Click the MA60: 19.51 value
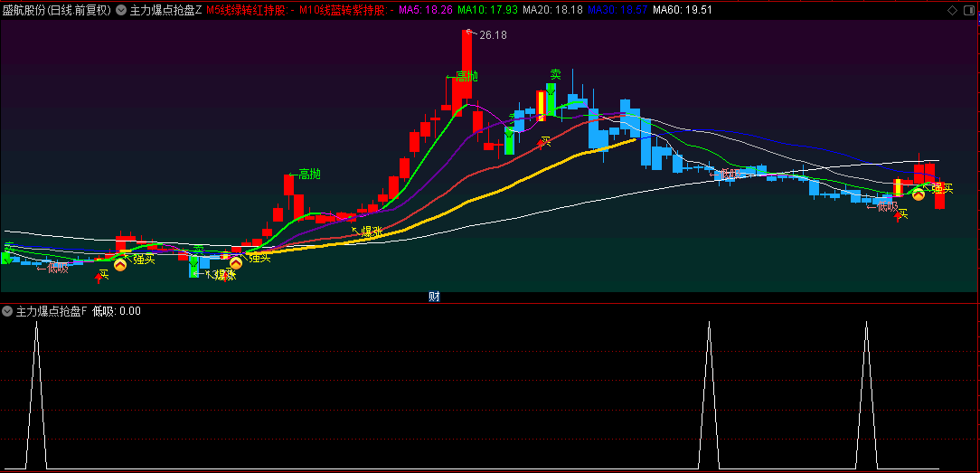 click(683, 10)
